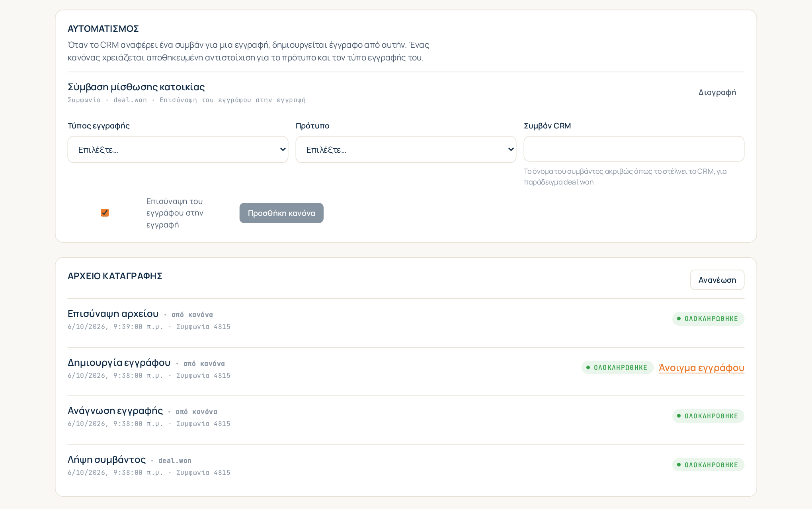Viewport: 812px width, 509px height.
Task: Click Διαγραφή for the rental contract rule
Action: (x=717, y=92)
